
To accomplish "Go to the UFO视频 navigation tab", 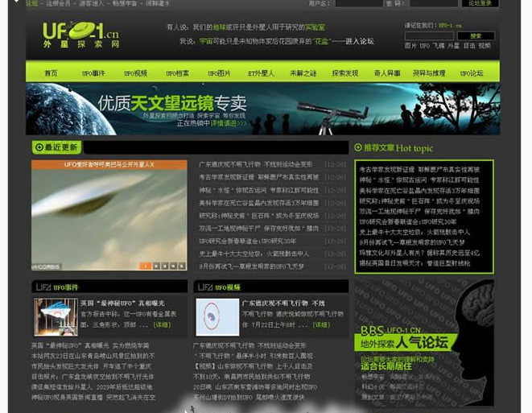I will coord(135,73).
